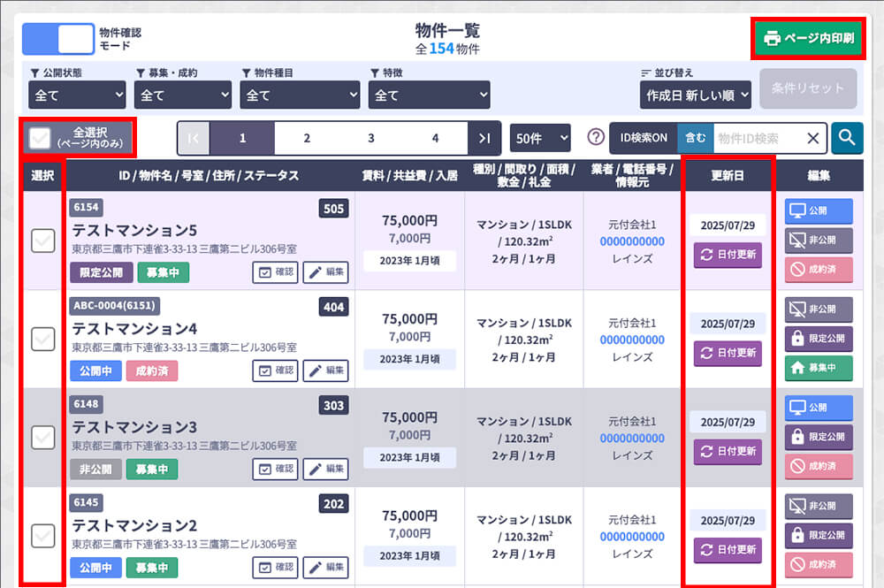Image resolution: width=884 pixels, height=588 pixels.
Task: Jump to first page with arrow icon
Action: click(x=194, y=138)
